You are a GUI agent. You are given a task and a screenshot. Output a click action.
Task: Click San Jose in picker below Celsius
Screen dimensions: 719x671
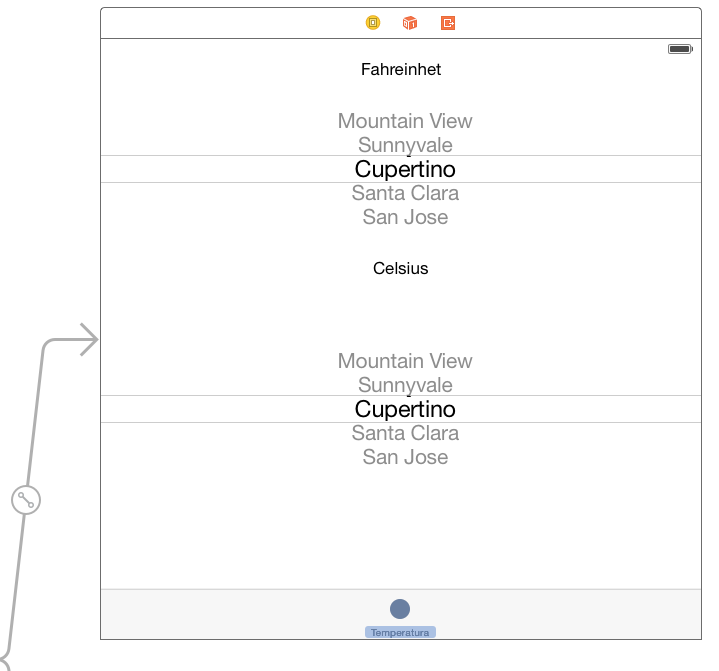click(x=405, y=457)
